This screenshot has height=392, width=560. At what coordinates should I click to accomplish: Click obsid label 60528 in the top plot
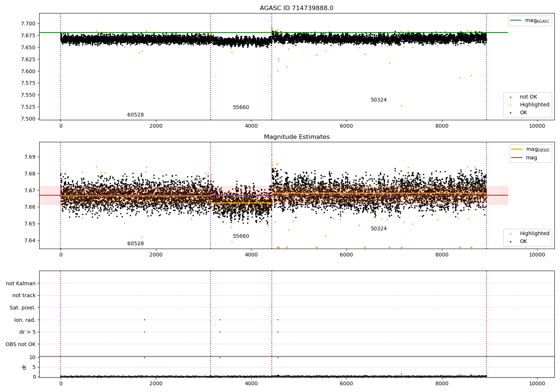(136, 115)
